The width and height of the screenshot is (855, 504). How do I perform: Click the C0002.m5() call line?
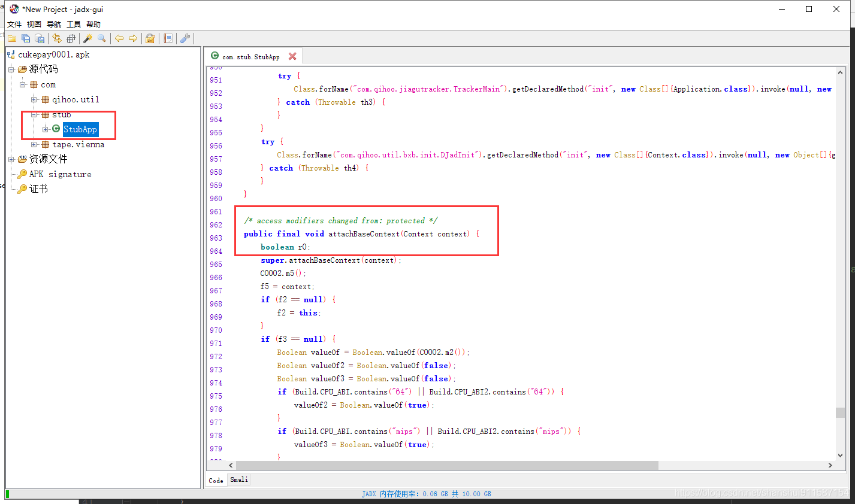[x=283, y=274]
